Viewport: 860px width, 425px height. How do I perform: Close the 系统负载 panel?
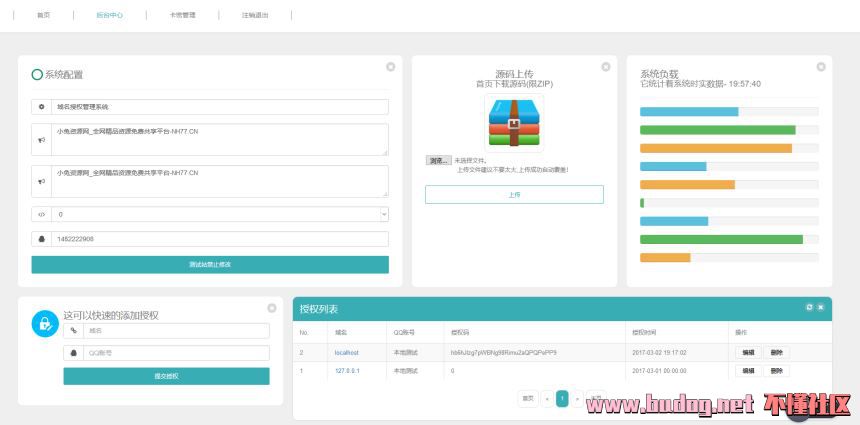[x=821, y=67]
